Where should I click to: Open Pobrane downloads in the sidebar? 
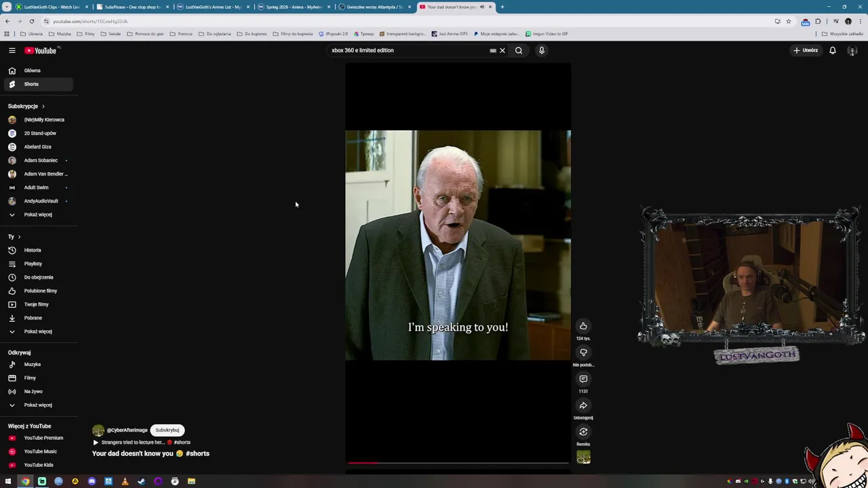coord(39,318)
